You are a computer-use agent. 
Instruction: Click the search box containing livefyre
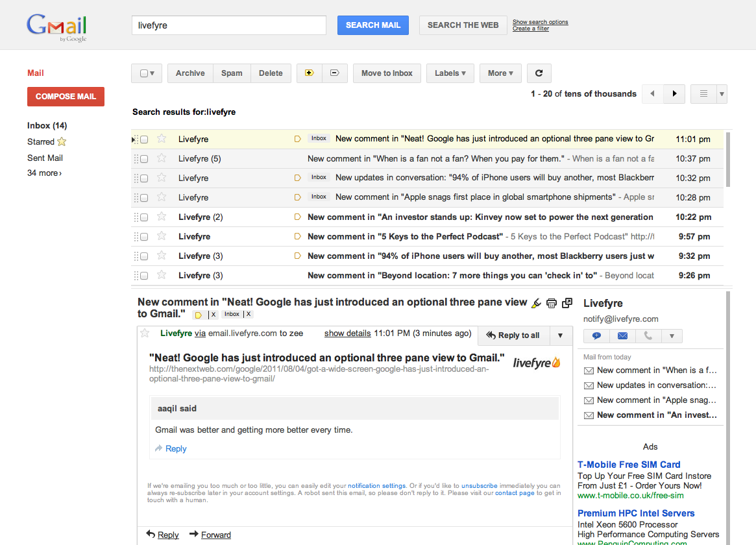coord(228,25)
